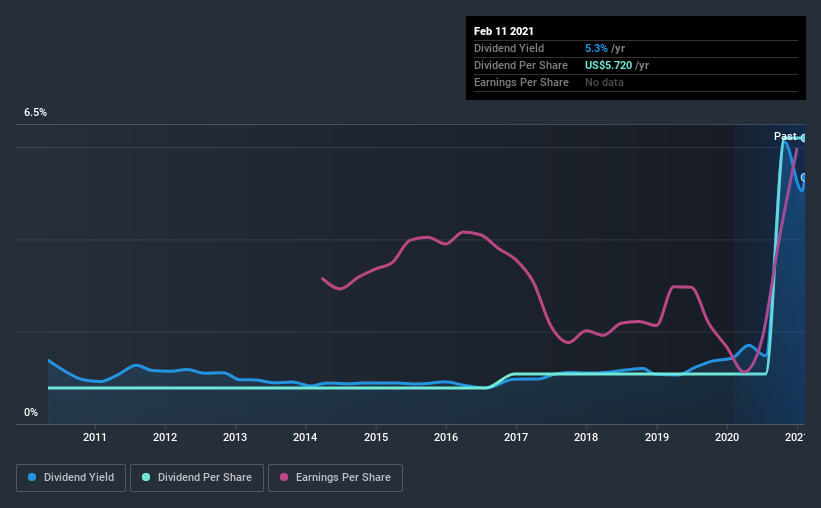Click the 2011 x-axis year label
The height and width of the screenshot is (508, 821).
(x=95, y=437)
